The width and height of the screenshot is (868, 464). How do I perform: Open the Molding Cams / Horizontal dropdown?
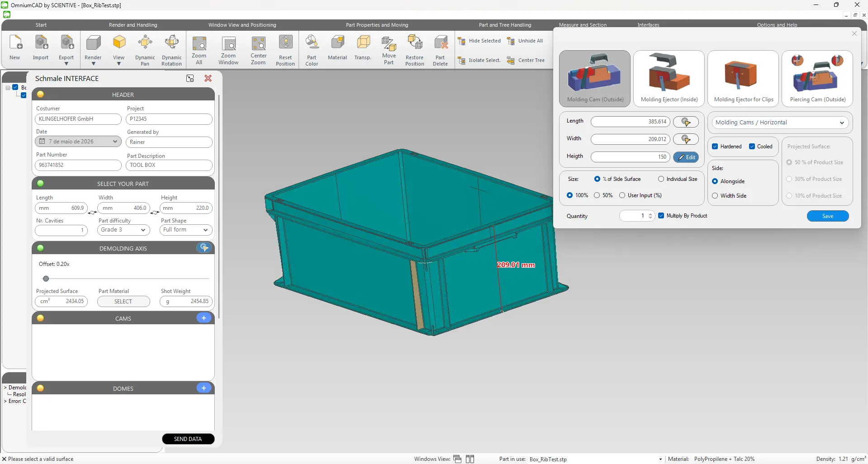[x=780, y=123]
